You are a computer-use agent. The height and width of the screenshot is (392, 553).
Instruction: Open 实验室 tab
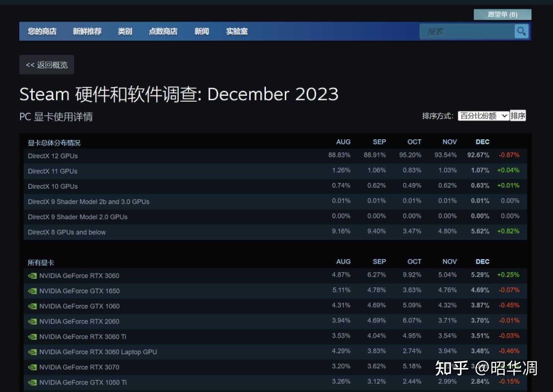tap(237, 31)
